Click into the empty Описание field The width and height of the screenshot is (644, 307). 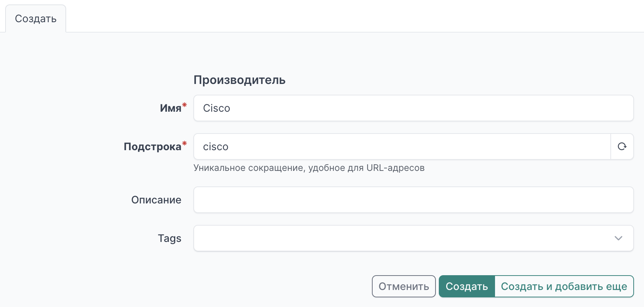[x=413, y=200]
